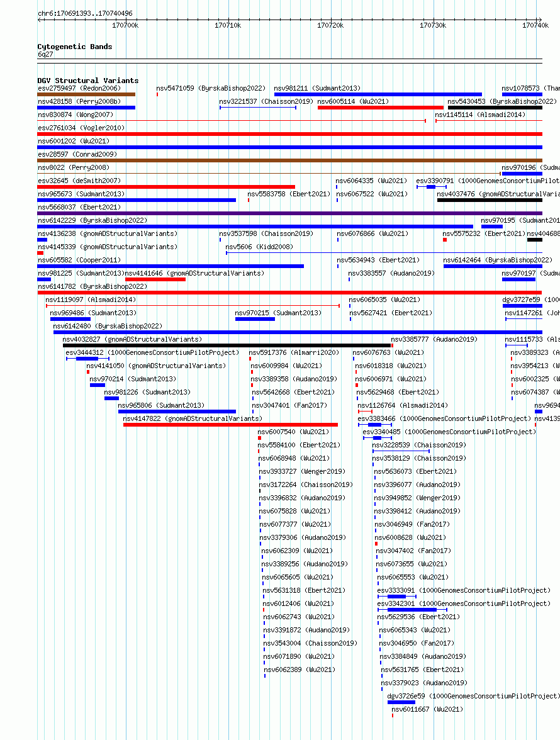The height and width of the screenshot is (740, 560).
Task: Select nsv4136238 (gnomADStructuralVariants) label
Action: coord(108,233)
